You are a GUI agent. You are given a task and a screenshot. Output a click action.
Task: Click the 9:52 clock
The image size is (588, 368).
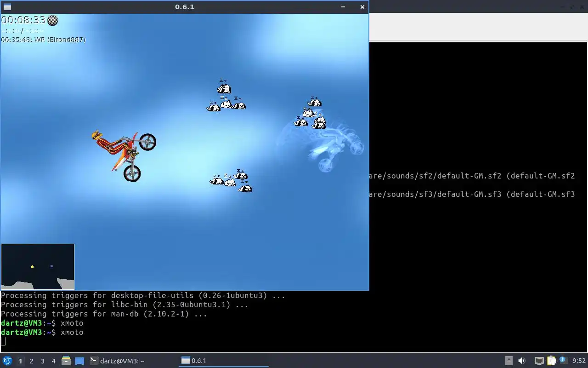click(x=579, y=361)
